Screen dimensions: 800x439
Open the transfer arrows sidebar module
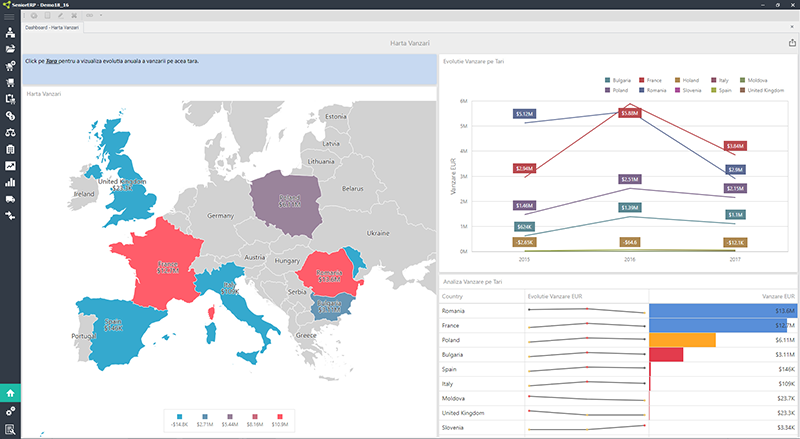(x=10, y=215)
